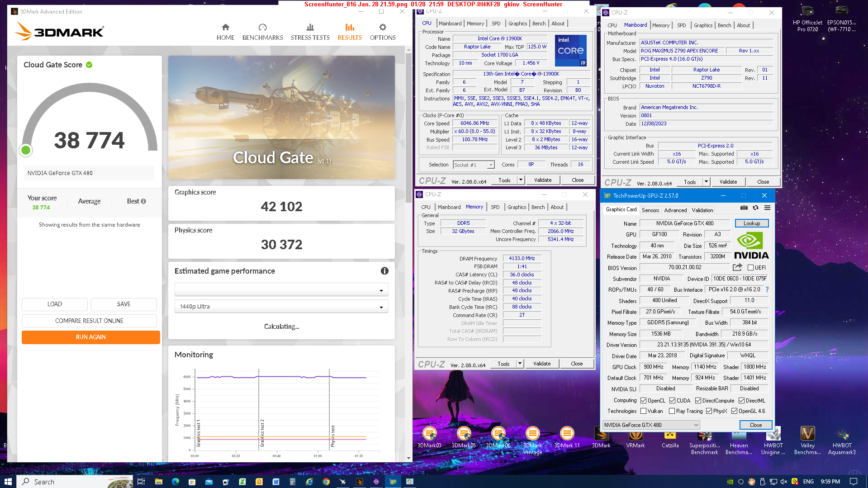The image size is (868, 488).
Task: Click the Lookup button in GPU-Z
Action: coord(751,223)
